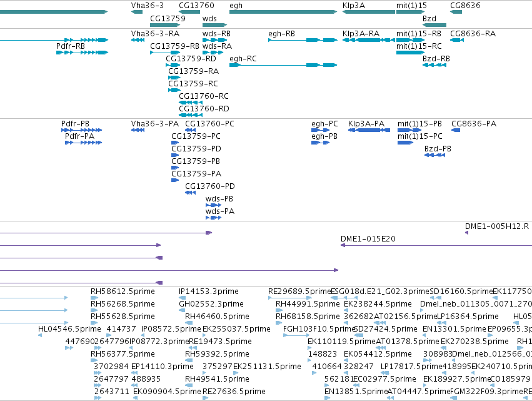The height and width of the screenshot is (401, 532).
Task: Select the wds-RB transcript label
Action: coord(216,34)
